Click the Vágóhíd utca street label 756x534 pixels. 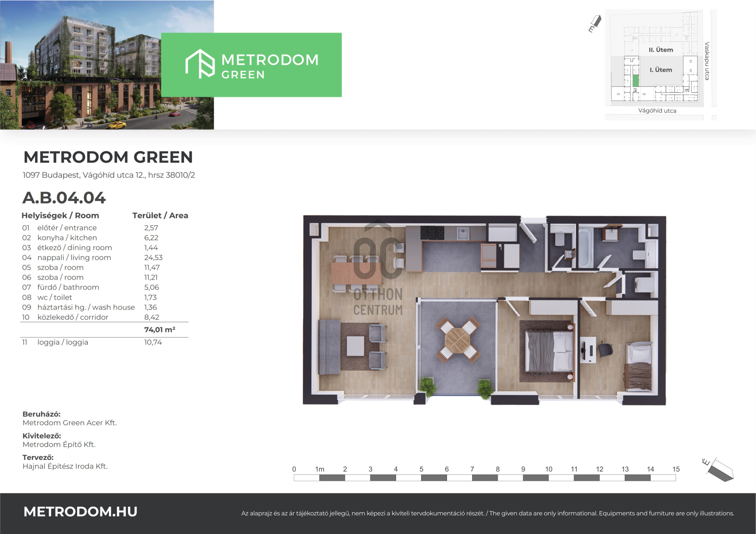coord(657,111)
